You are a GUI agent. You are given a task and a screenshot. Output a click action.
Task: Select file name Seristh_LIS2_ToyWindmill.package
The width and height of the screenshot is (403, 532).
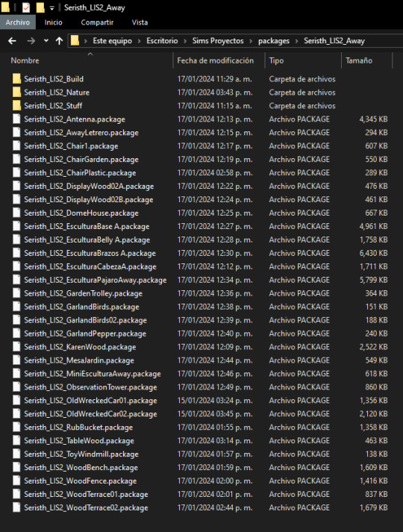[81, 454]
